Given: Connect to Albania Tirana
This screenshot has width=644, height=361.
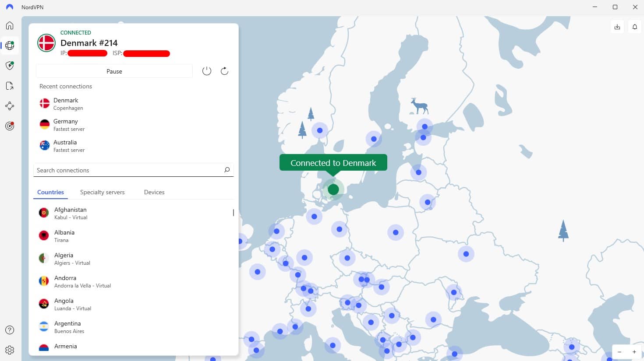Looking at the screenshot, I should click(134, 236).
